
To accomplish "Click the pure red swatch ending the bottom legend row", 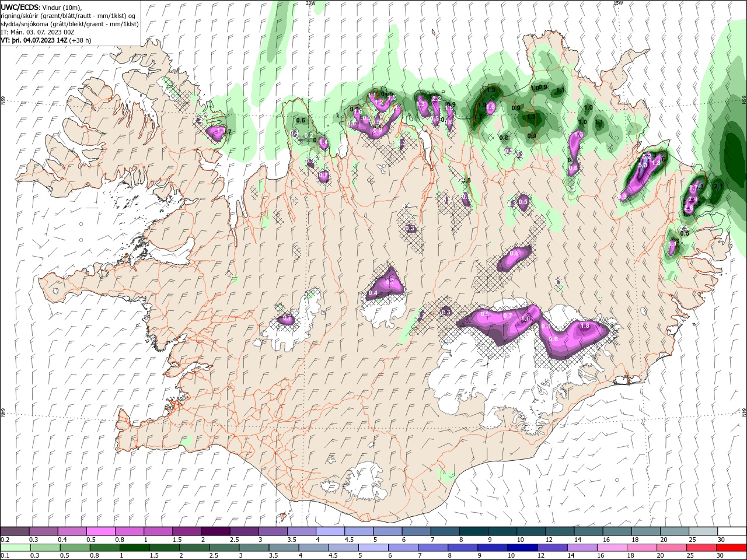I will (731, 548).
